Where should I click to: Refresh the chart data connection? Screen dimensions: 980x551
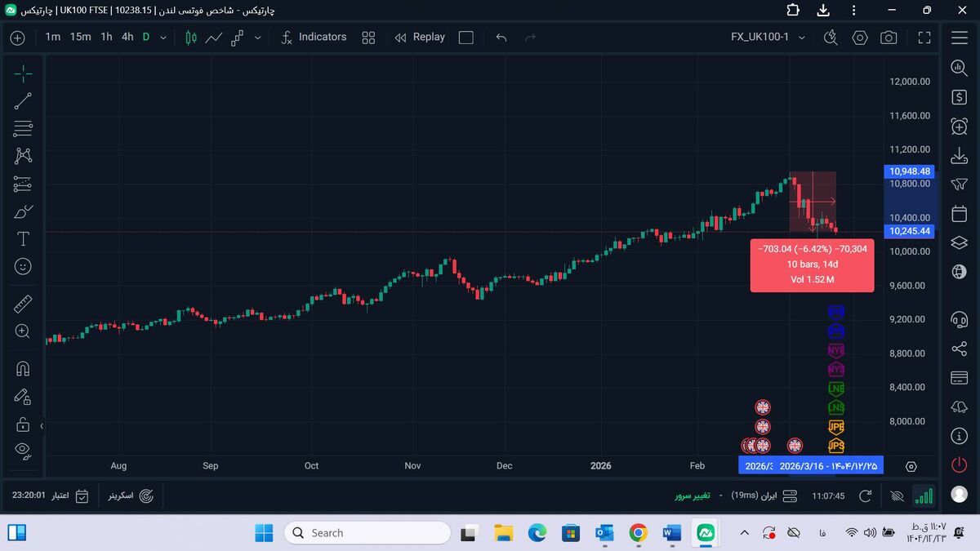[866, 495]
